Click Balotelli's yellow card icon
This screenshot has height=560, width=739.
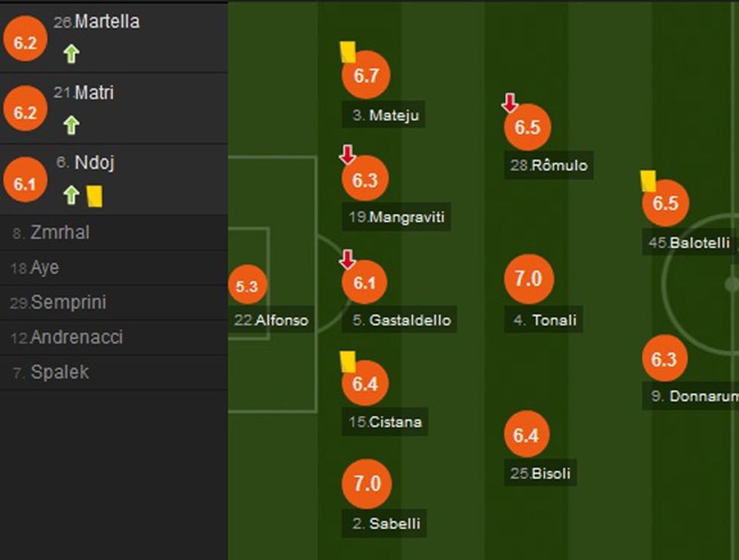point(648,181)
